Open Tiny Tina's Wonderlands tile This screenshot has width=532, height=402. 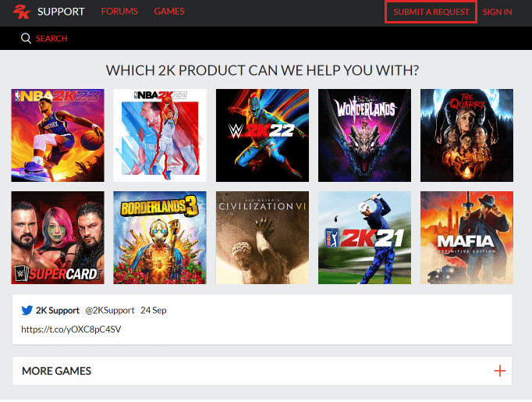[x=364, y=136]
